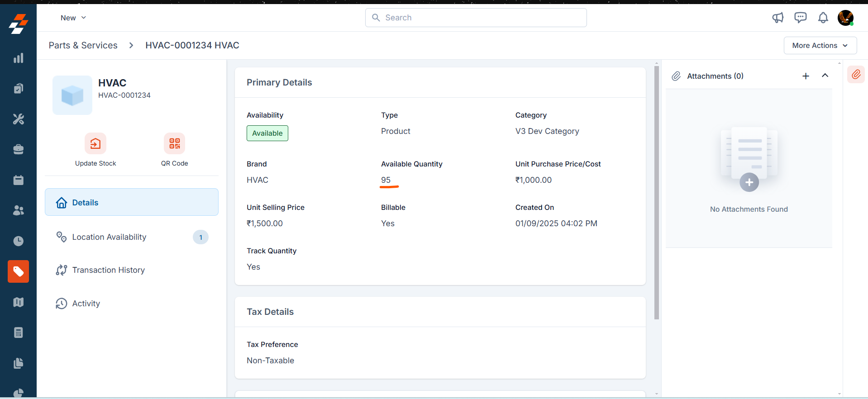The image size is (868, 399).
Task: Click the Search input field
Action: click(x=476, y=18)
